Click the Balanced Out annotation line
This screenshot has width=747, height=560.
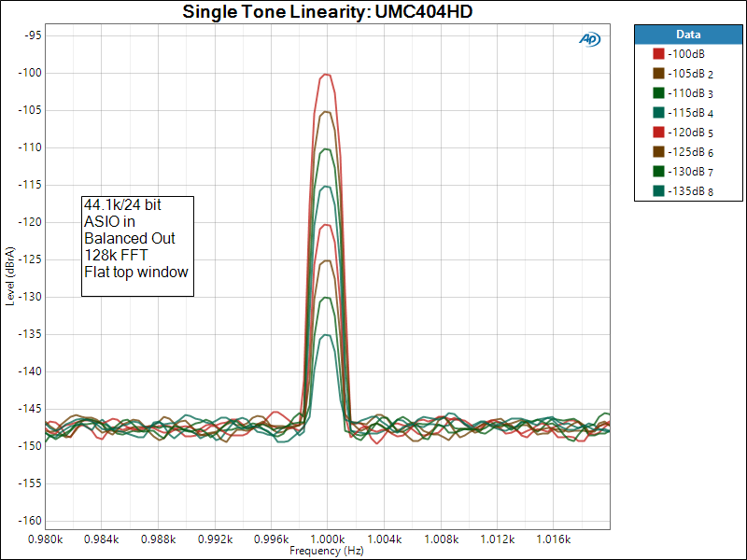(x=130, y=238)
